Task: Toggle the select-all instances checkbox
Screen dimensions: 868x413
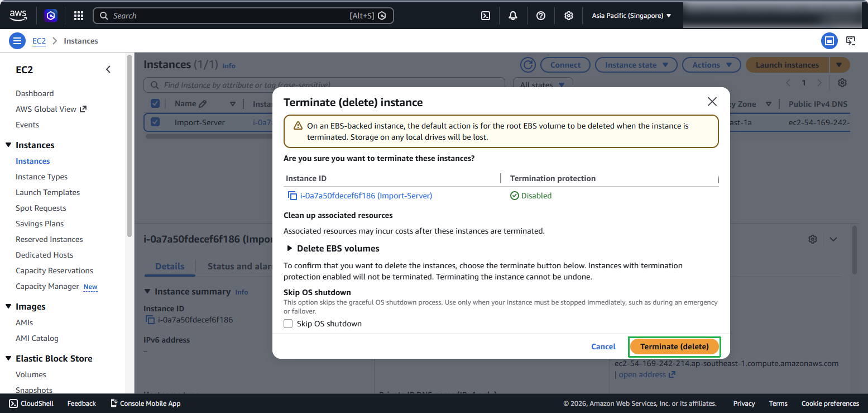Action: tap(155, 103)
